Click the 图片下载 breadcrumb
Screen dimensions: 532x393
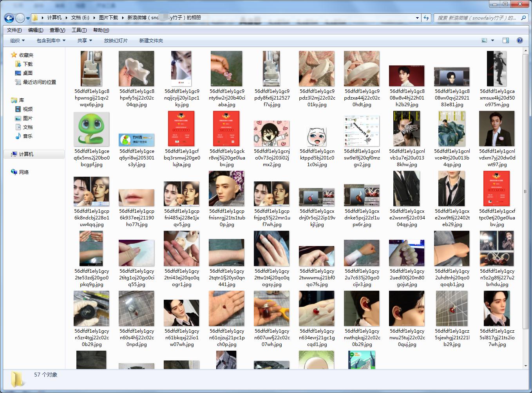tap(109, 18)
